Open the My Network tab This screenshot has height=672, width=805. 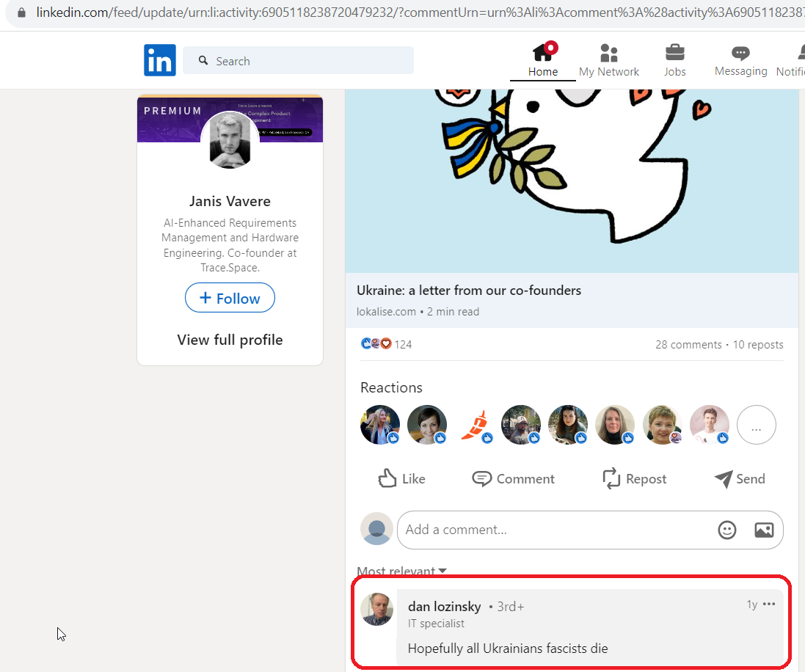pyautogui.click(x=609, y=60)
